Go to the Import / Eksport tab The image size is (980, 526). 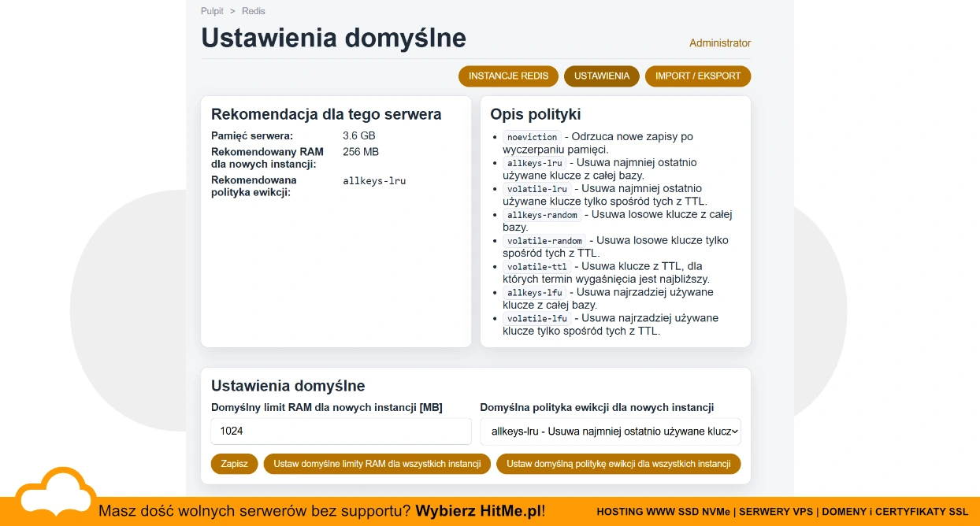[x=698, y=76]
